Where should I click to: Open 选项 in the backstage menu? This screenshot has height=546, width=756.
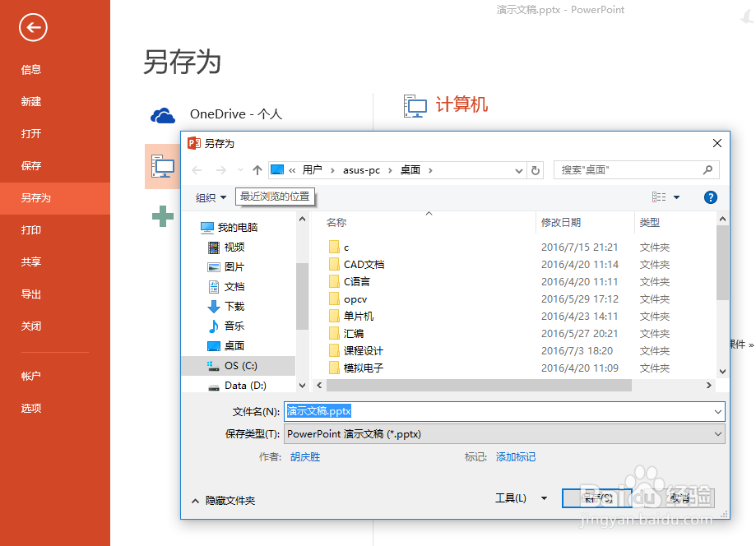click(31, 409)
